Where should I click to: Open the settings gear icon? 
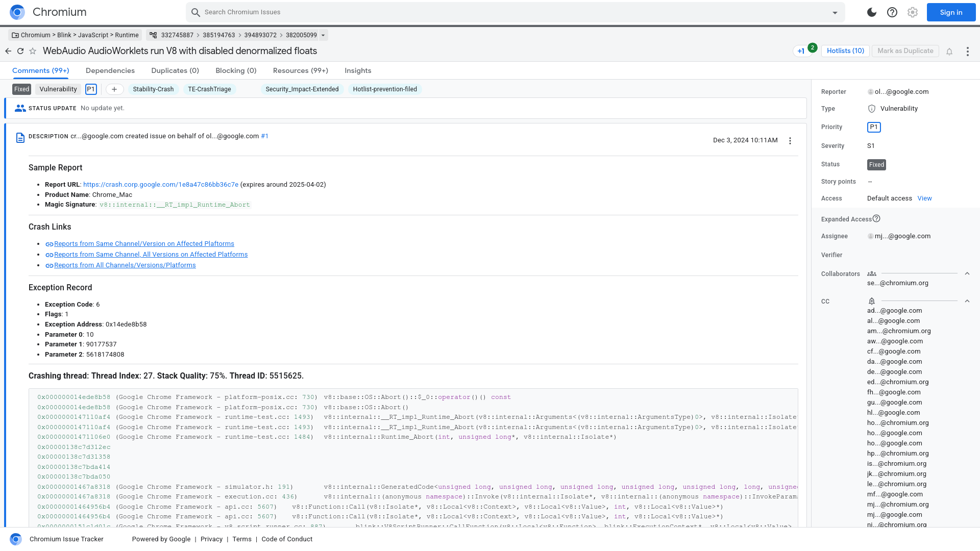pyautogui.click(x=912, y=12)
